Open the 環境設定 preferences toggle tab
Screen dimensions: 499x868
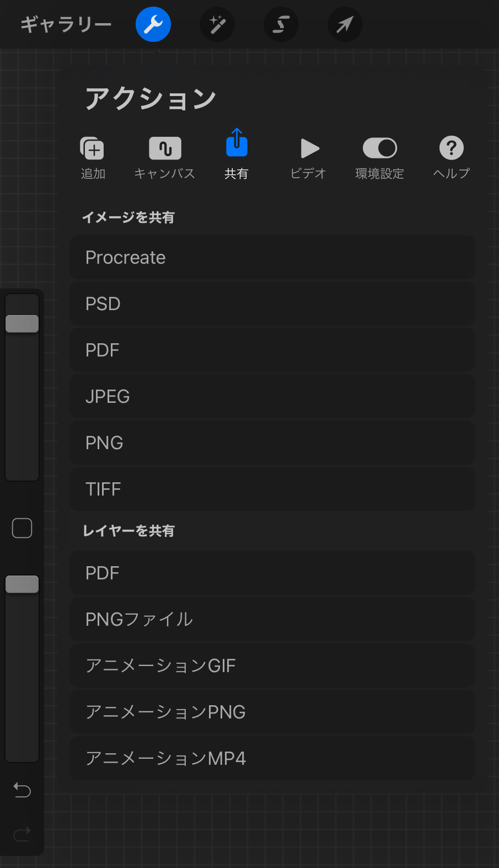point(380,148)
